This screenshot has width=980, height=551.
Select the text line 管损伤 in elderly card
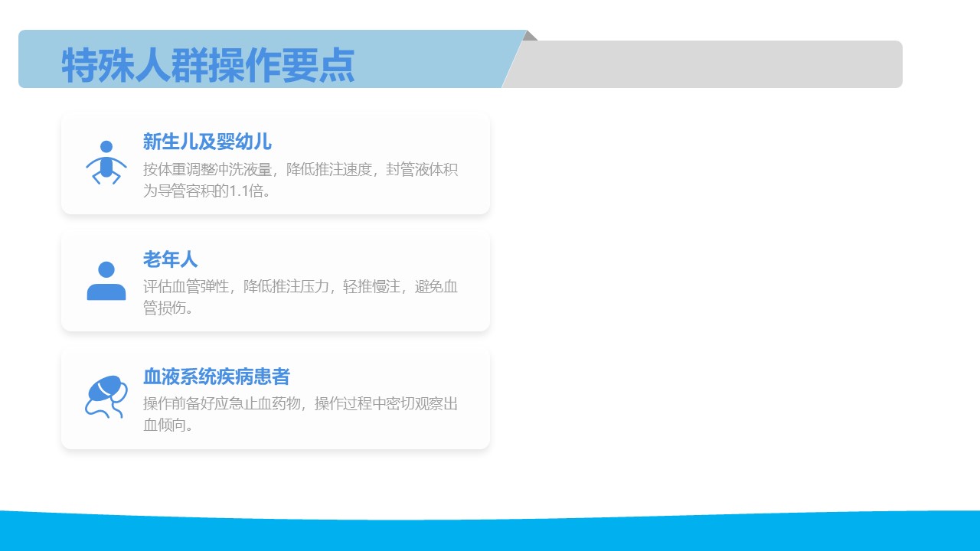168,308
